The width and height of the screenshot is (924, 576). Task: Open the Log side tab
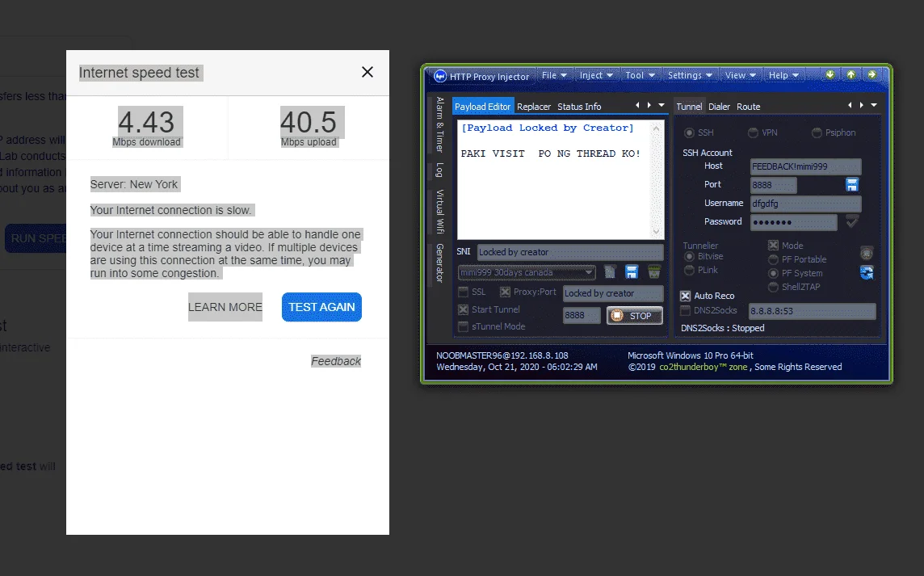(439, 170)
